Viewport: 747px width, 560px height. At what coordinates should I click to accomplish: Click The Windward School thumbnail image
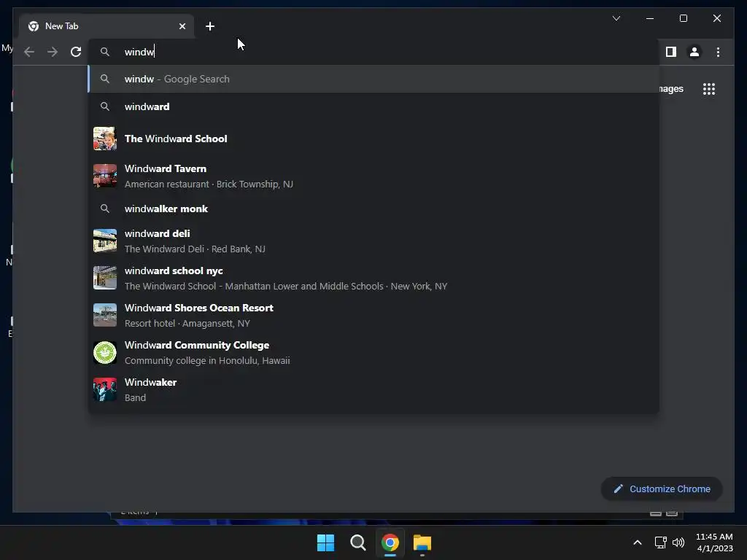(105, 139)
